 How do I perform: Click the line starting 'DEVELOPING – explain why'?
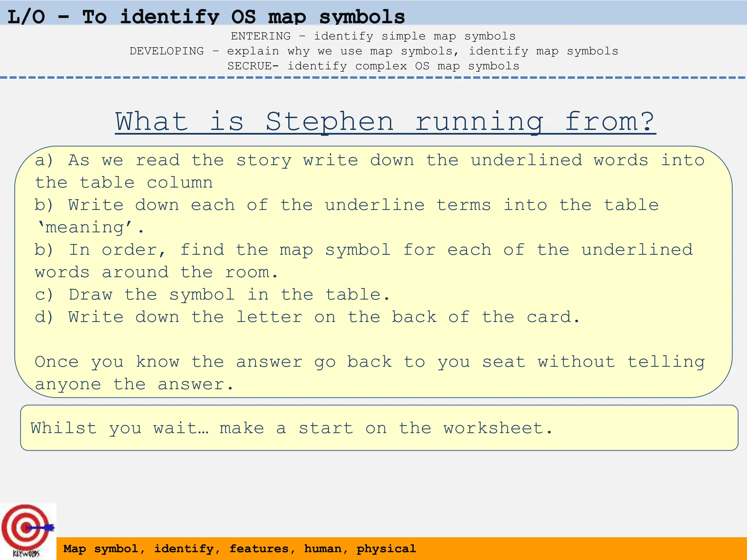[x=374, y=51]
